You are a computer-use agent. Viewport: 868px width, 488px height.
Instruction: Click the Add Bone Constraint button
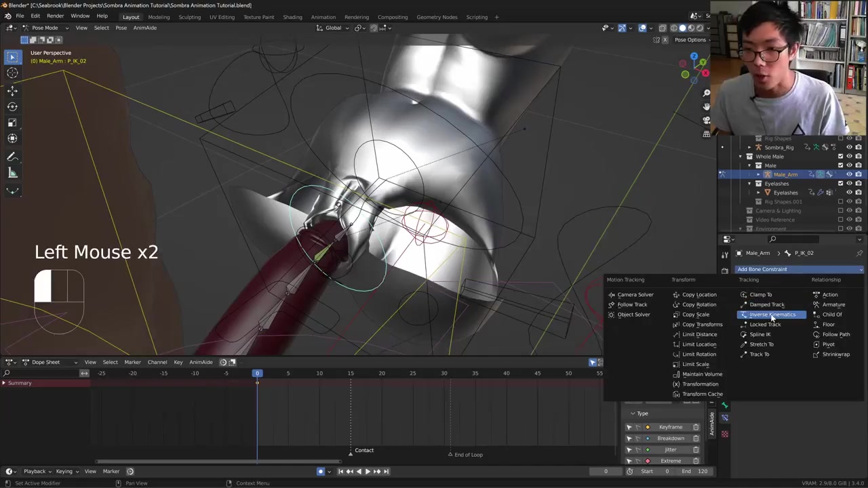pos(799,269)
